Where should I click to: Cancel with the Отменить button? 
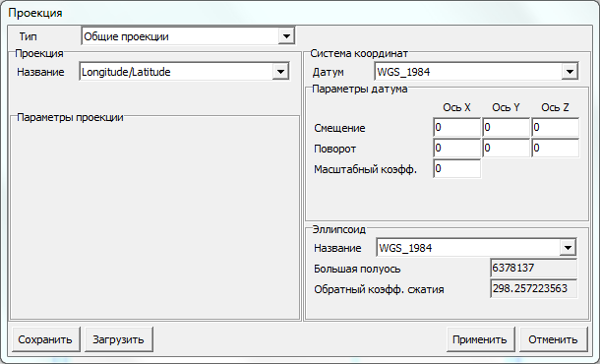click(x=553, y=339)
